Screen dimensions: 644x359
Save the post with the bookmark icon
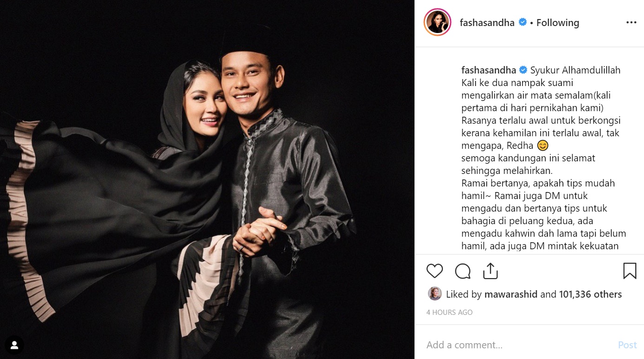pyautogui.click(x=630, y=271)
